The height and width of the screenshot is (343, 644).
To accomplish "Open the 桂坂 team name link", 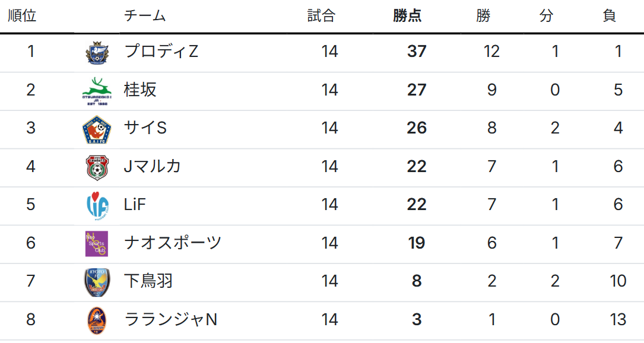I will (141, 90).
